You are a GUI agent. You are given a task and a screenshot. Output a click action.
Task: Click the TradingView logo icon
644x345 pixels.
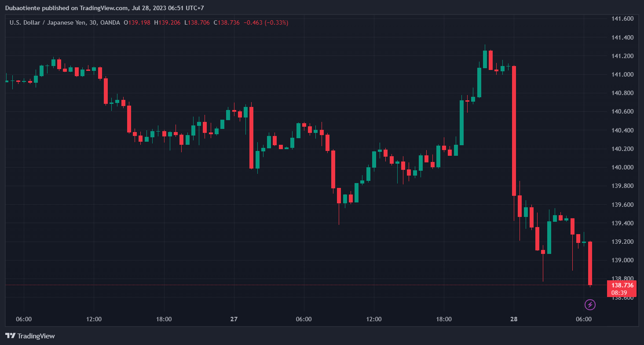10,336
